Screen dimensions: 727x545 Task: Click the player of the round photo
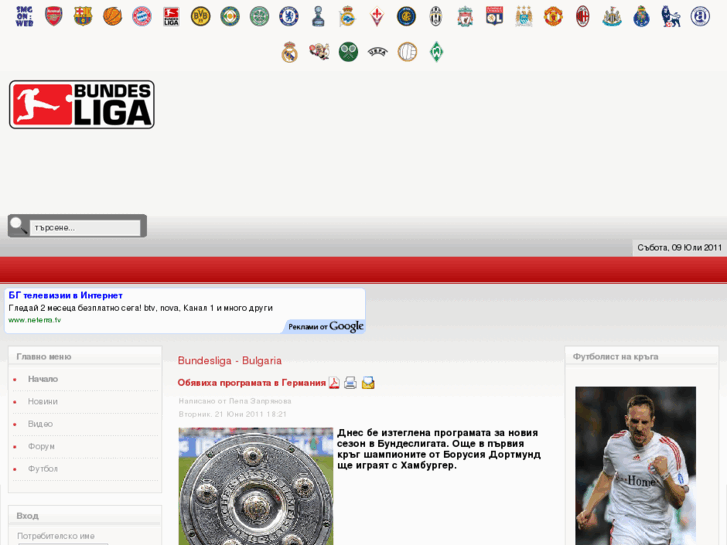pos(636,466)
